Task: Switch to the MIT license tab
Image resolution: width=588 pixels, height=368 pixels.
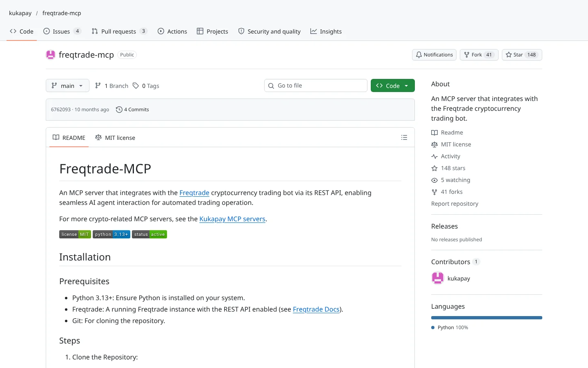Action: tap(115, 138)
